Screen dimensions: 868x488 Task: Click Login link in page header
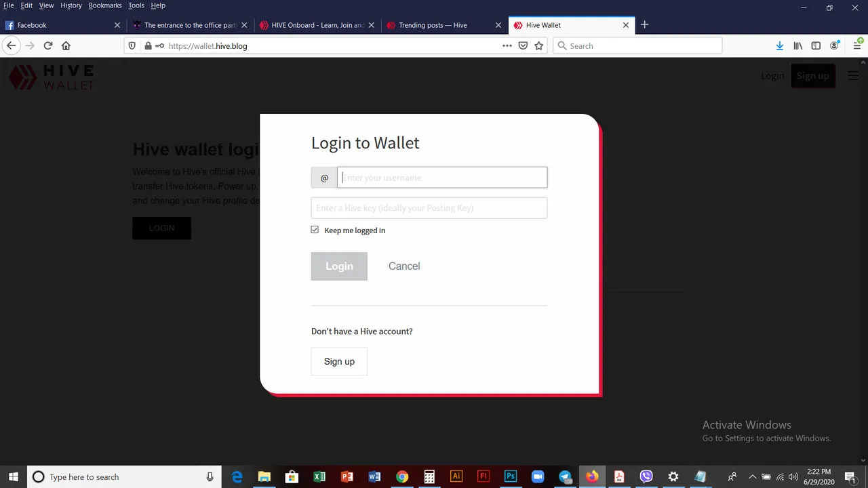coord(772,76)
